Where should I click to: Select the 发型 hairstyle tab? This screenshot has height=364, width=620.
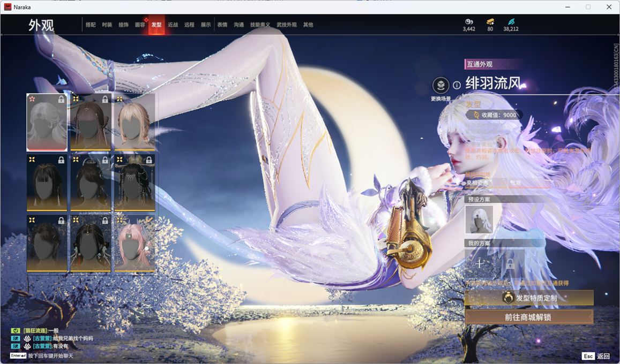click(156, 25)
